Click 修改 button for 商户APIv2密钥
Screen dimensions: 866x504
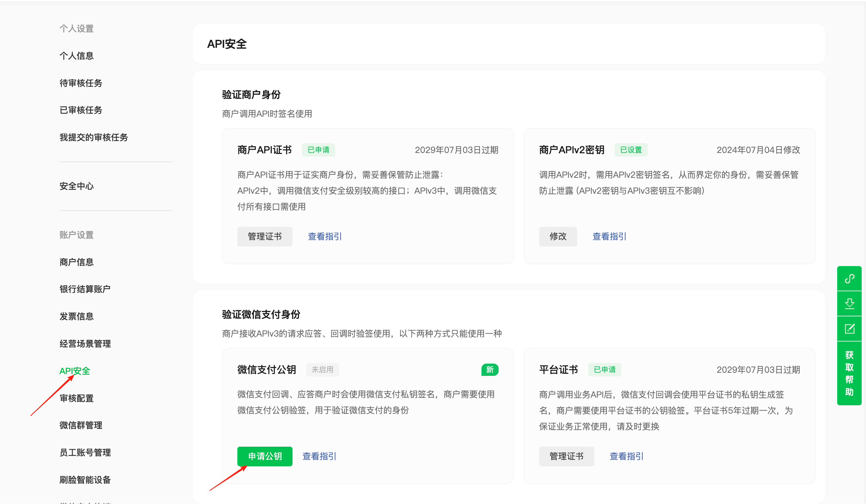pyautogui.click(x=558, y=236)
